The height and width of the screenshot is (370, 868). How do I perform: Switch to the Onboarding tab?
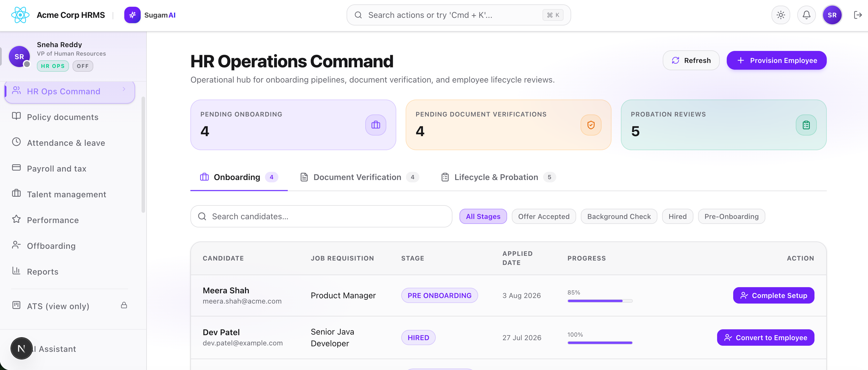pos(239,177)
